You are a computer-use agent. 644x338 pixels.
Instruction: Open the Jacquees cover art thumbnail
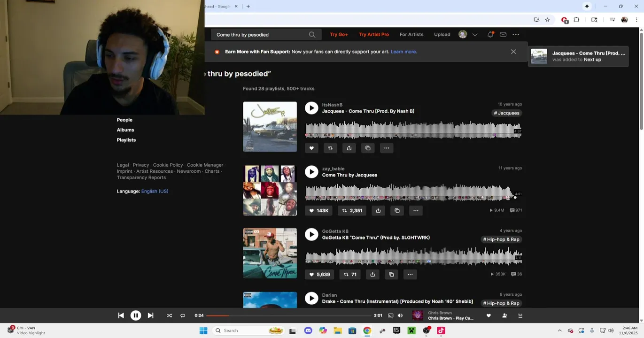[270, 127]
